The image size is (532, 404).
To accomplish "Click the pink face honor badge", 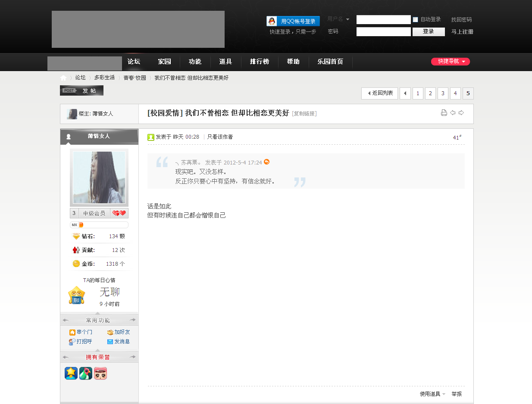I will point(100,373).
